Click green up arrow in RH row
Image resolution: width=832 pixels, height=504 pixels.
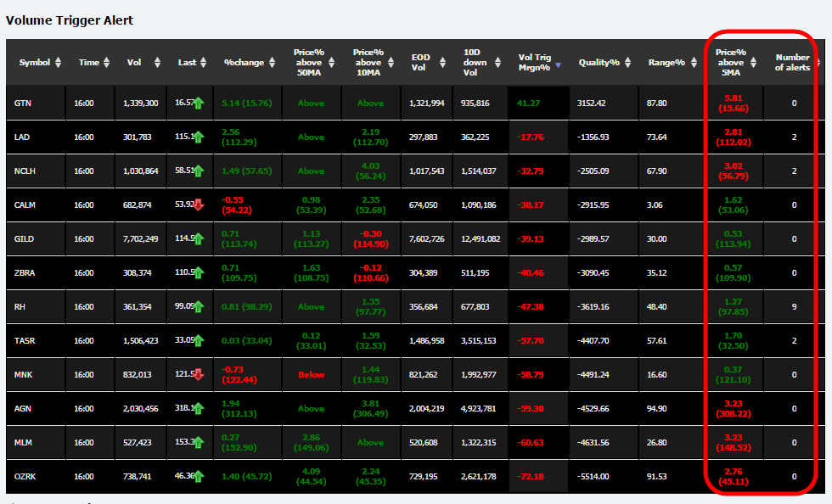click(199, 306)
